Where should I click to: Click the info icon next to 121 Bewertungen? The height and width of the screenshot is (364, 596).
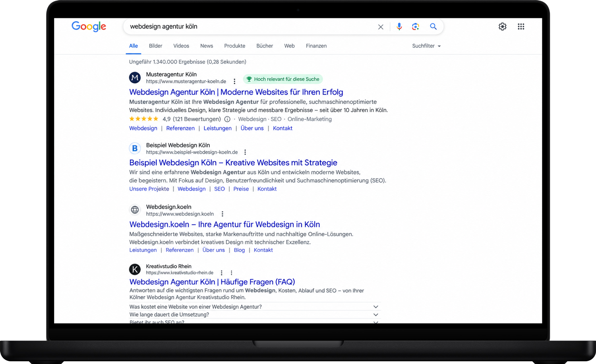pos(227,119)
